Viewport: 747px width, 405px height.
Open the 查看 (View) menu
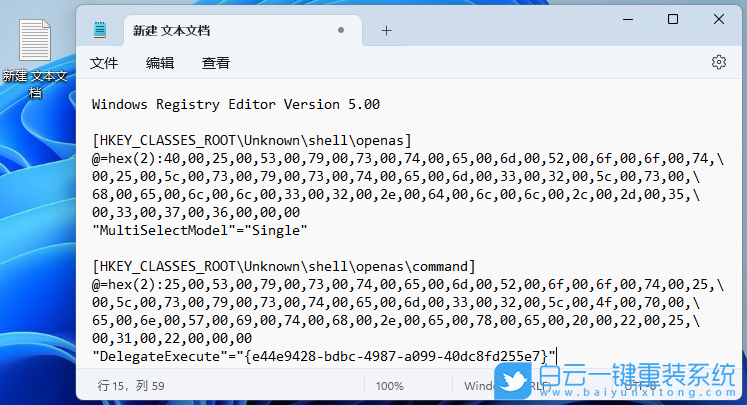click(x=216, y=63)
